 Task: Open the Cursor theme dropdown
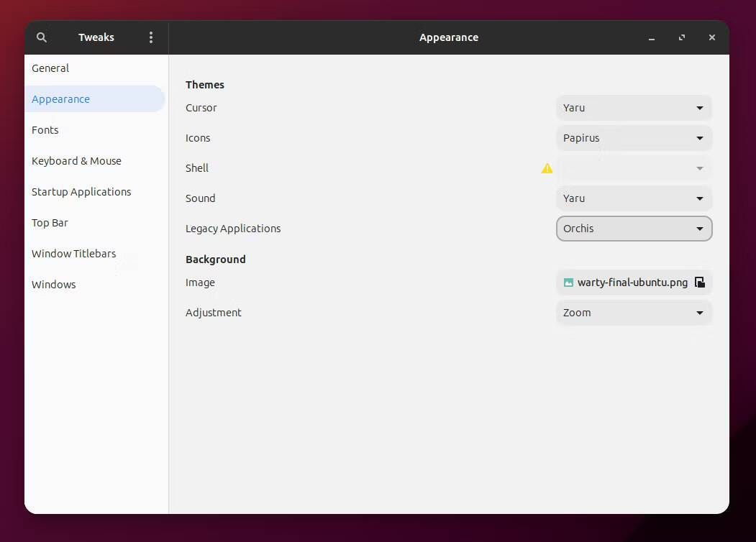[634, 108]
